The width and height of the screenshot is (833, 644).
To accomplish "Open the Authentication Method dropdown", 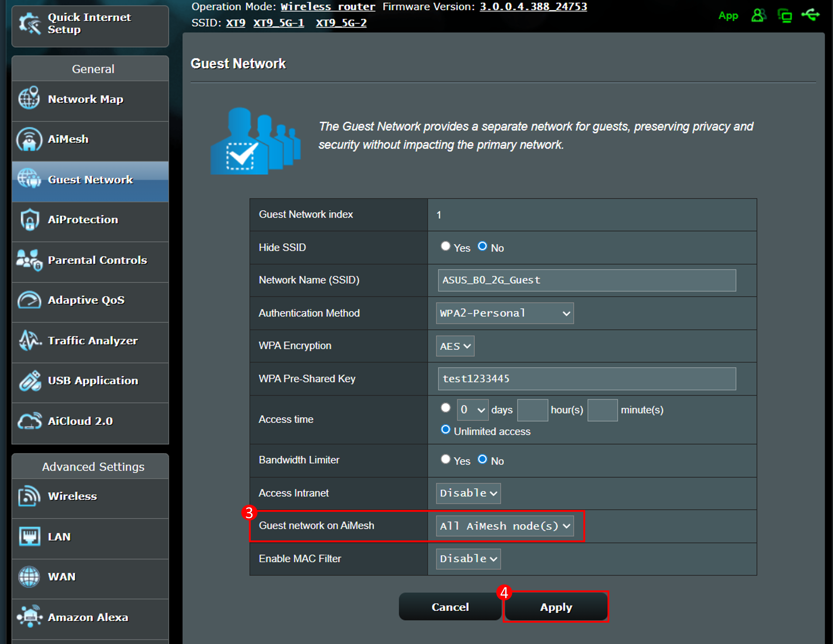I will (x=504, y=313).
